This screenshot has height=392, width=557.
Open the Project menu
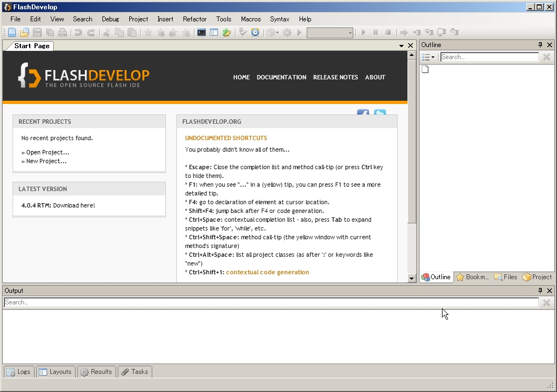138,19
